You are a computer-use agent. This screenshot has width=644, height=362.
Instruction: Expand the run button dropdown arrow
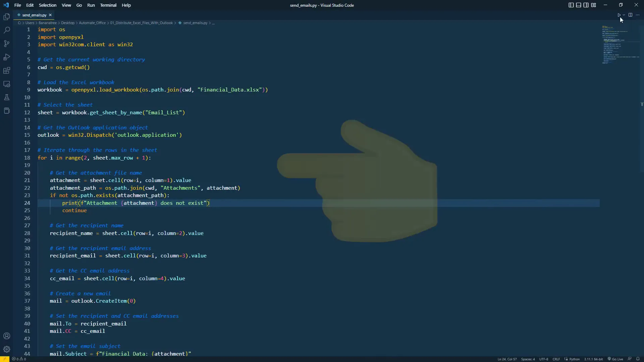(624, 15)
